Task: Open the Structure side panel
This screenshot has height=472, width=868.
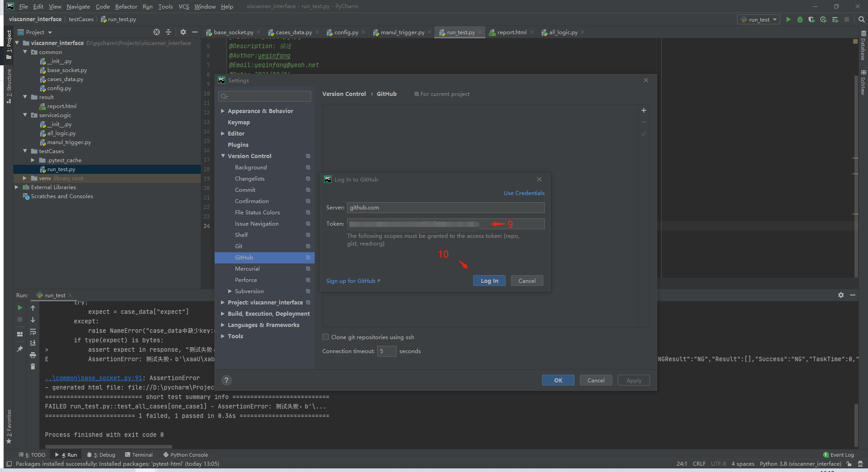Action: [9, 86]
